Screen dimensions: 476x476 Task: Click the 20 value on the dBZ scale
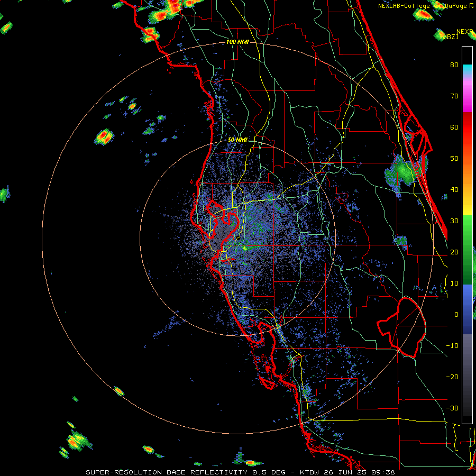[x=454, y=252]
